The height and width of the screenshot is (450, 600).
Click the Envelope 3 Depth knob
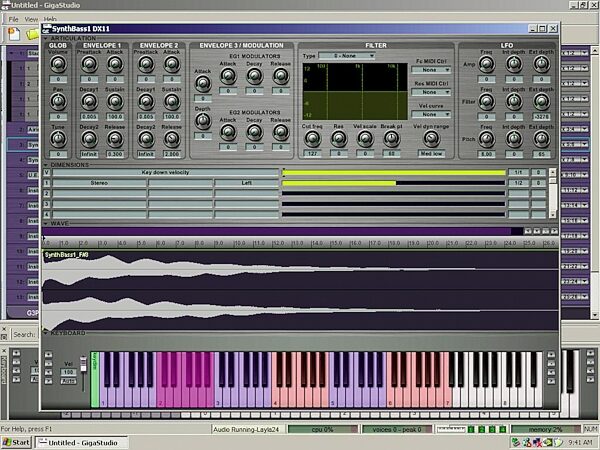[x=203, y=121]
